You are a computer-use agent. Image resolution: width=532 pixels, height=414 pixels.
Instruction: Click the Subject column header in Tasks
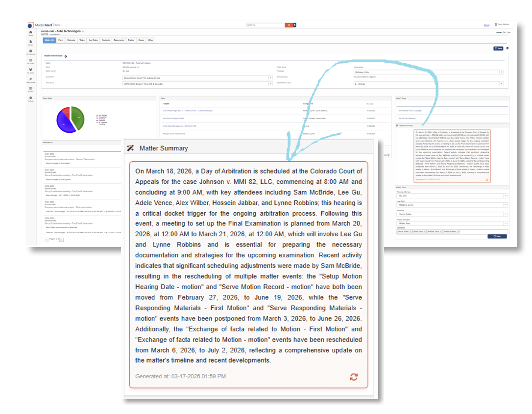(x=166, y=104)
